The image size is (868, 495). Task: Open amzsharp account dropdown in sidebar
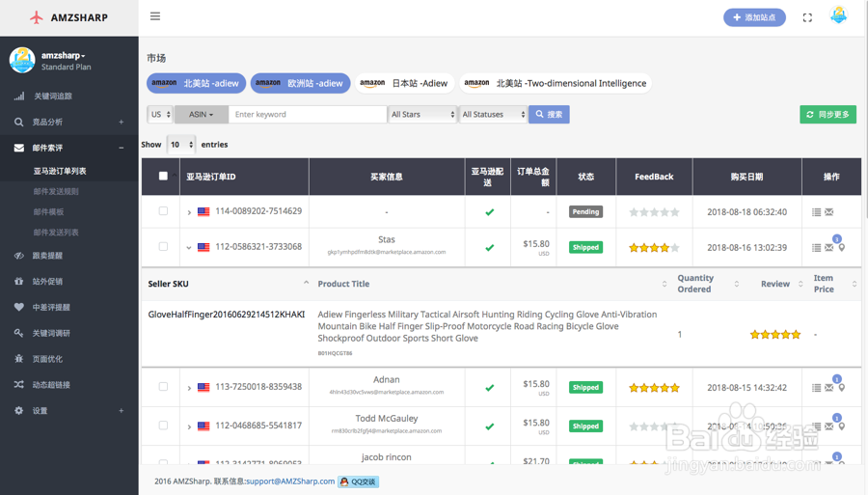coord(63,55)
